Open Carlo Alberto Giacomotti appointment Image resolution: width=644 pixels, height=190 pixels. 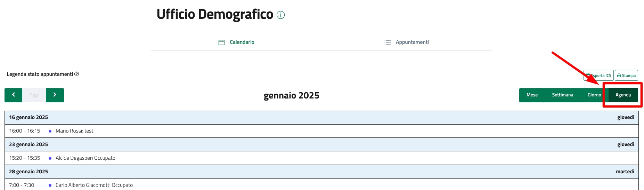pyautogui.click(x=94, y=185)
